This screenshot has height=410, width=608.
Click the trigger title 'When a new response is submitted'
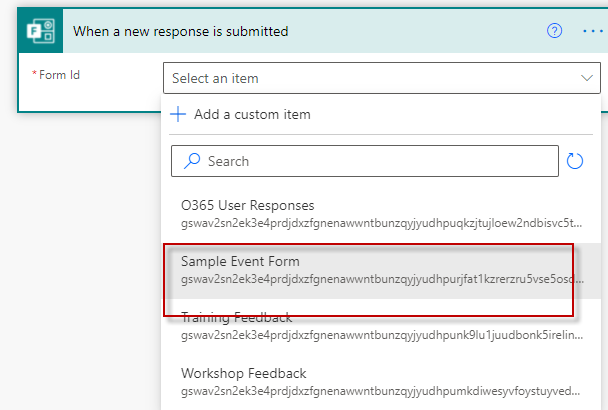(181, 31)
